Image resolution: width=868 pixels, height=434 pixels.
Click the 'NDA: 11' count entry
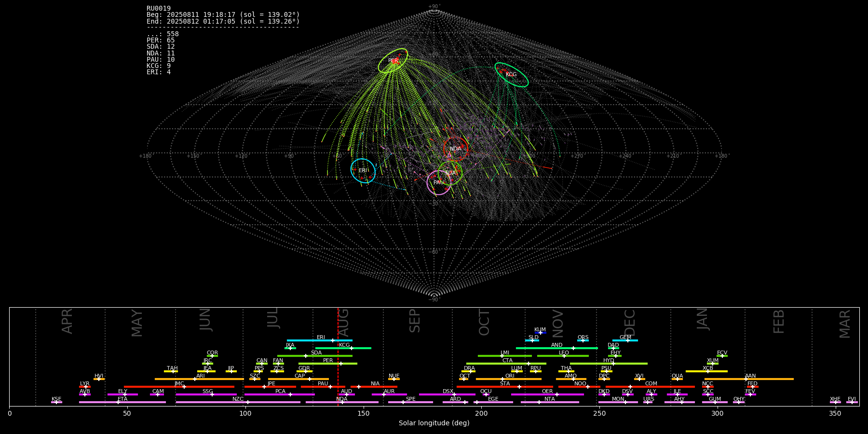click(161, 53)
